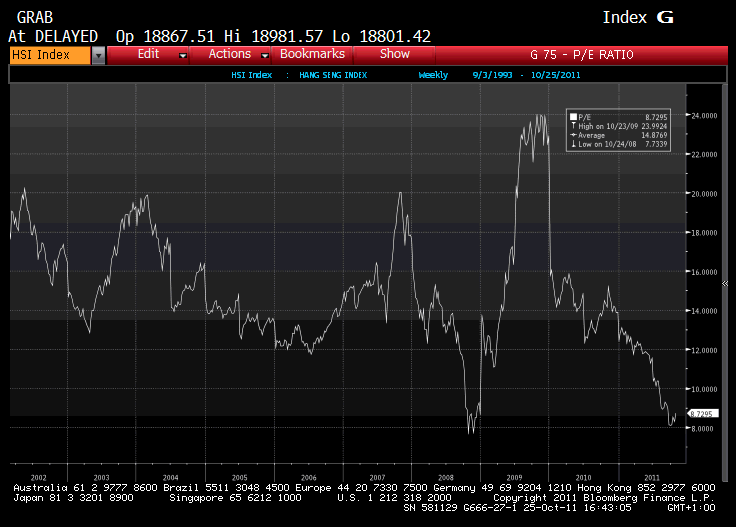Open the HSI Index security dropdown arrow

(98, 56)
